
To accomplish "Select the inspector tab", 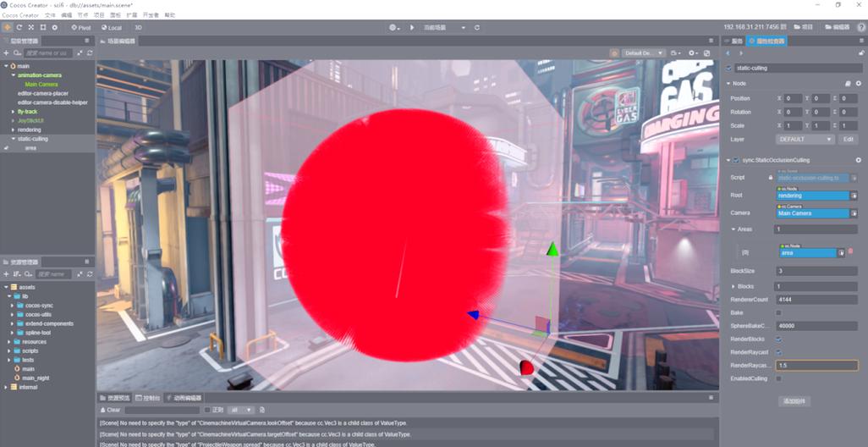I will point(766,41).
